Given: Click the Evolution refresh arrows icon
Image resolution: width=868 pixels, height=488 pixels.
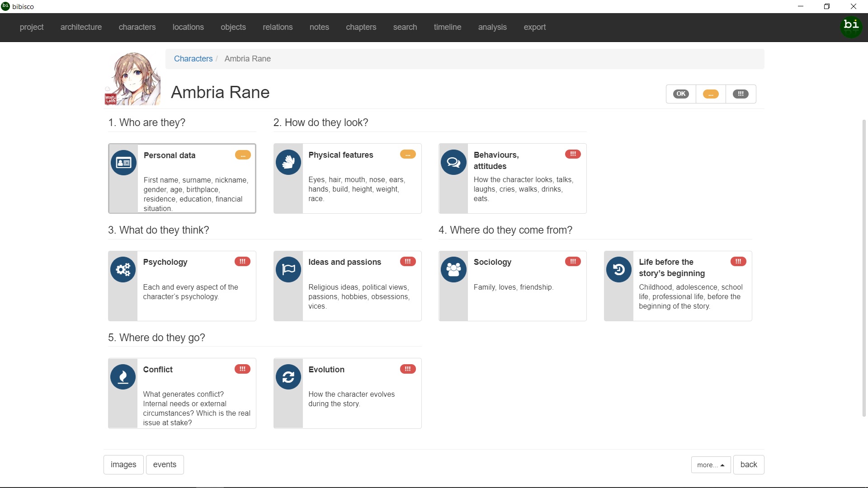Looking at the screenshot, I should click(288, 377).
